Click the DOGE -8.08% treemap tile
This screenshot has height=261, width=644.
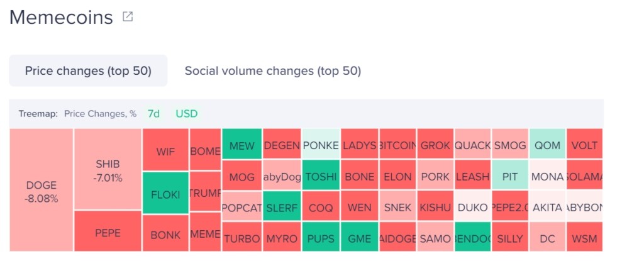(x=41, y=190)
